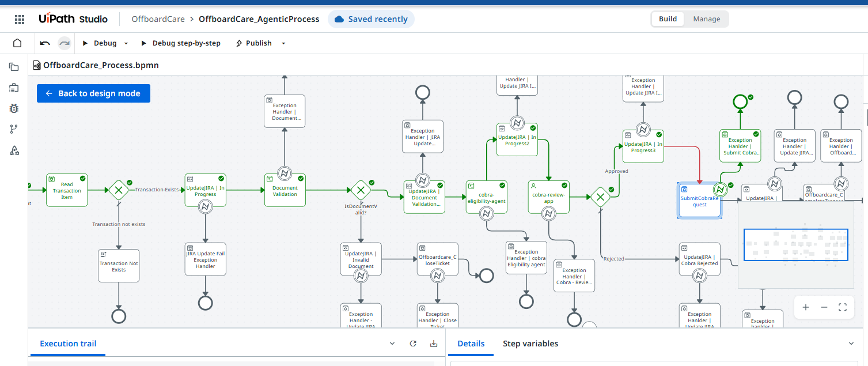Click error boundary on cobra-review-app

point(549,213)
